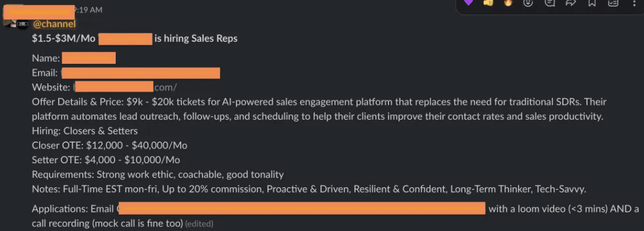Click the redacted value after Name:
Screen dimensions: 644x231
tap(89, 58)
